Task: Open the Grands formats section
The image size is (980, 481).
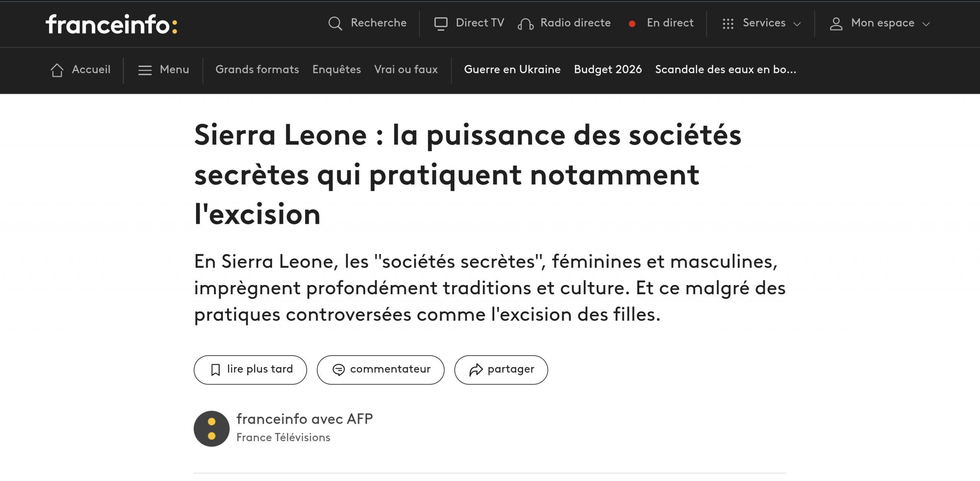Action: pos(257,69)
